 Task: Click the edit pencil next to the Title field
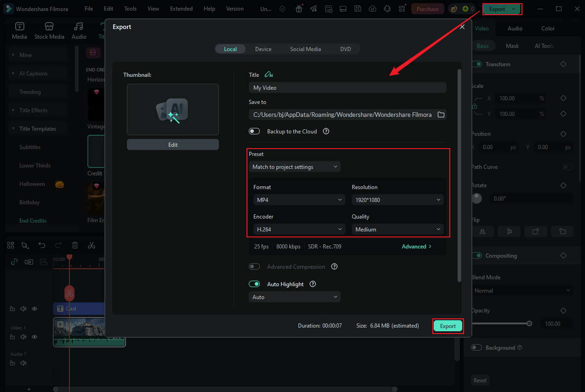(269, 74)
